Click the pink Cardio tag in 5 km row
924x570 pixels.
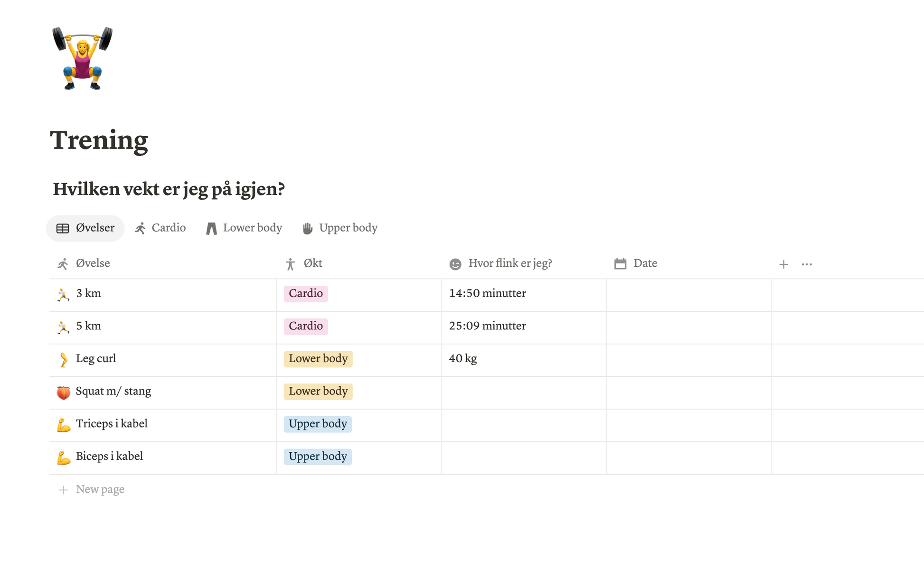pos(306,326)
